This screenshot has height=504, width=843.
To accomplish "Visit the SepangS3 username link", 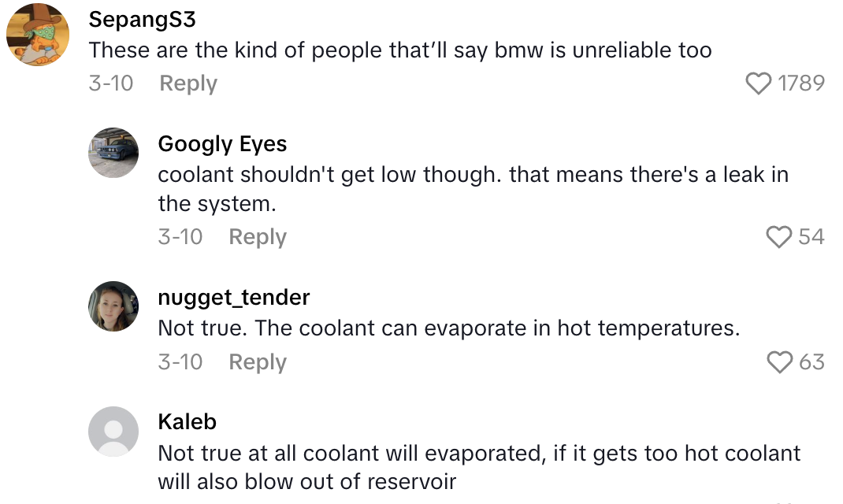I will (142, 20).
